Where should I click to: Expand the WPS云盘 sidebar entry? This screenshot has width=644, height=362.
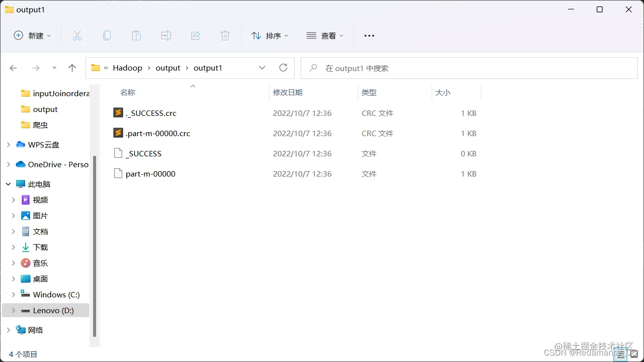[8, 145]
